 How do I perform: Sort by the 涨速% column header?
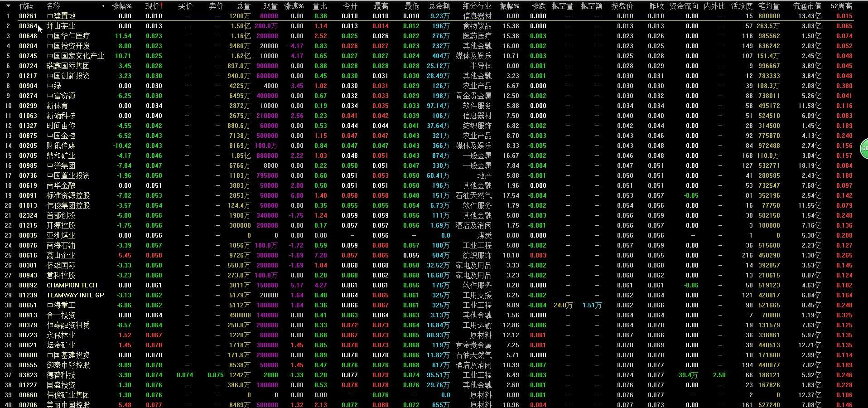coord(294,6)
